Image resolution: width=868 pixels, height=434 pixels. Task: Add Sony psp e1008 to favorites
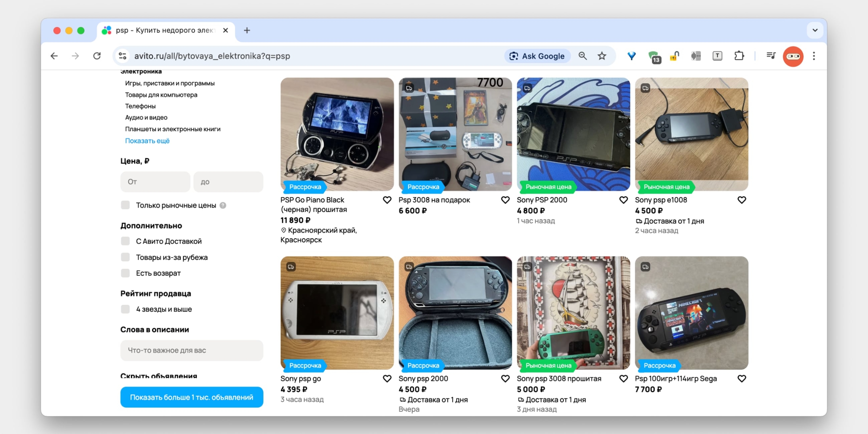[742, 200]
